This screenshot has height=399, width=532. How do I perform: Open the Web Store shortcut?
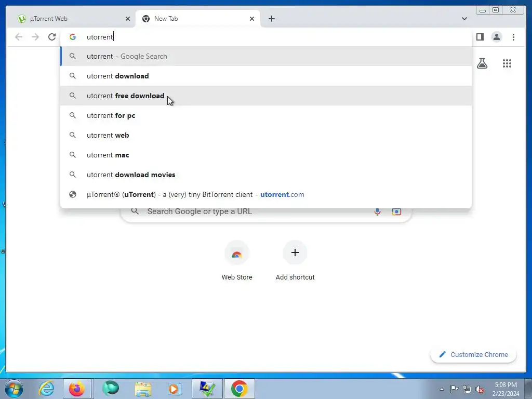(x=237, y=261)
